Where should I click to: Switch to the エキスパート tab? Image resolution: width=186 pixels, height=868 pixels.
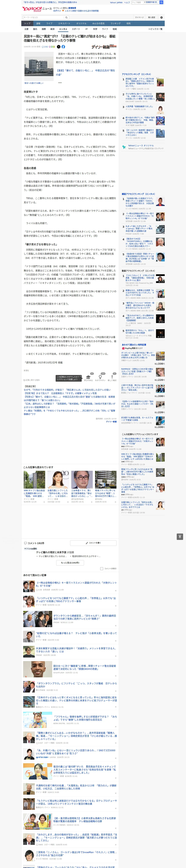click(x=64, y=24)
